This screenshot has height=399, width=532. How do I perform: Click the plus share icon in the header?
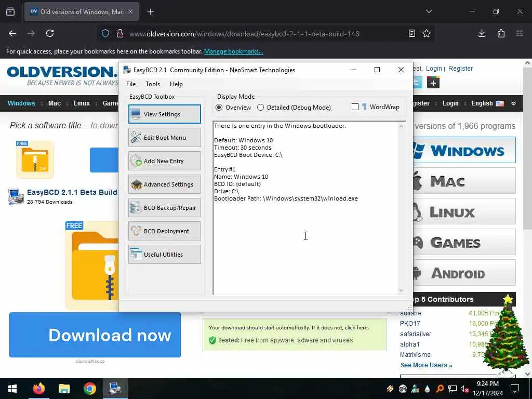(433, 83)
